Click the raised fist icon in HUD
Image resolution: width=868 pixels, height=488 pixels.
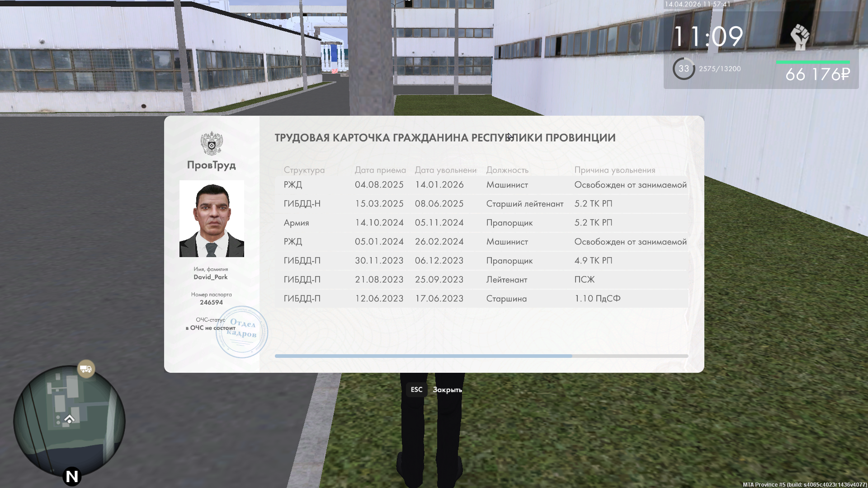pyautogui.click(x=799, y=37)
